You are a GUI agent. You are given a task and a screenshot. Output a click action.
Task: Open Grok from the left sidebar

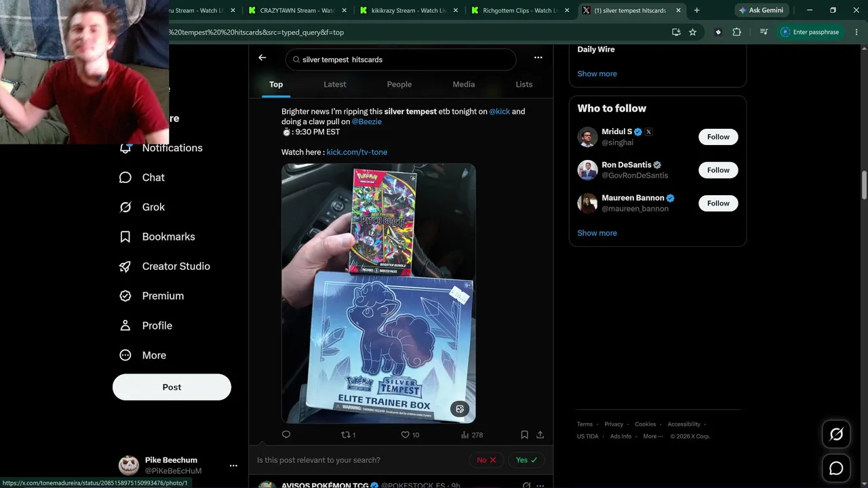point(142,207)
